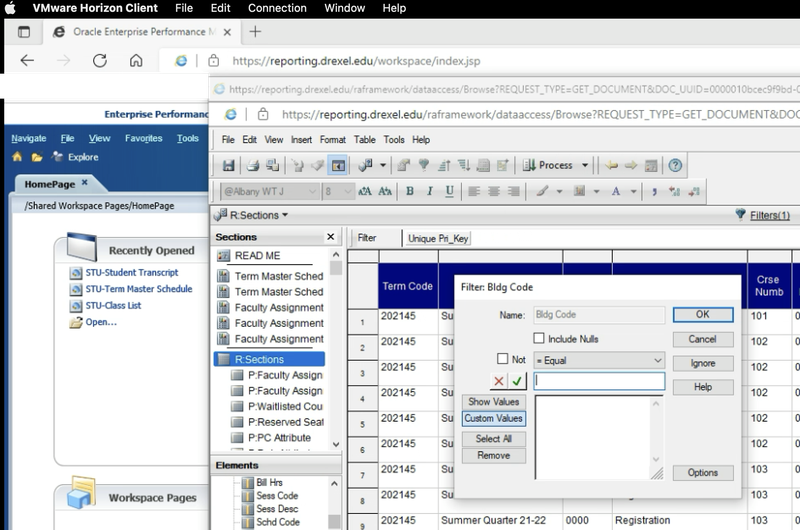
Task: Open the Format menu
Action: click(333, 140)
